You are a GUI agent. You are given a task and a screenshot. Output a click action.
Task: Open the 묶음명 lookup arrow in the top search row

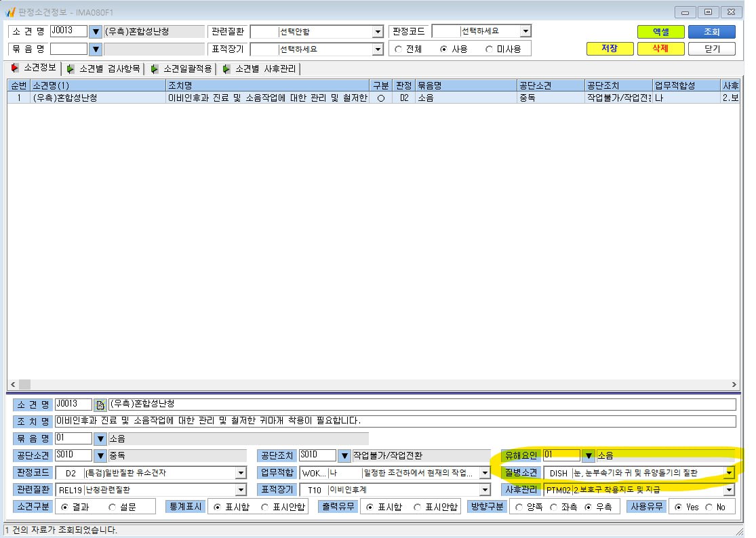(96, 49)
